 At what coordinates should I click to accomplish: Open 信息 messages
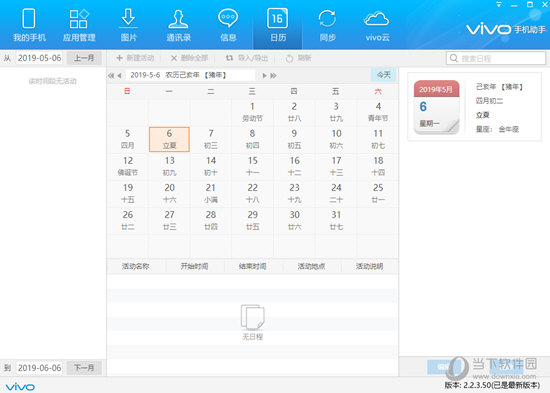[228, 25]
